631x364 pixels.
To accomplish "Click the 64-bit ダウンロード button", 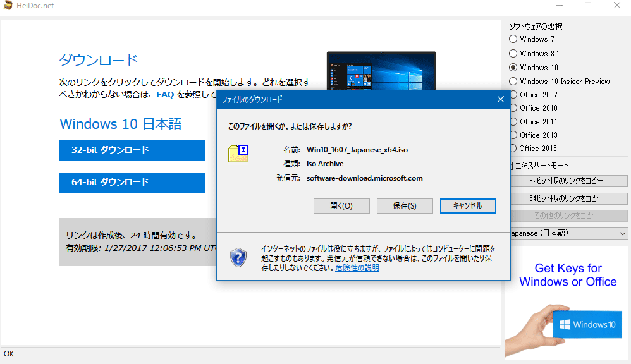I will [x=132, y=183].
